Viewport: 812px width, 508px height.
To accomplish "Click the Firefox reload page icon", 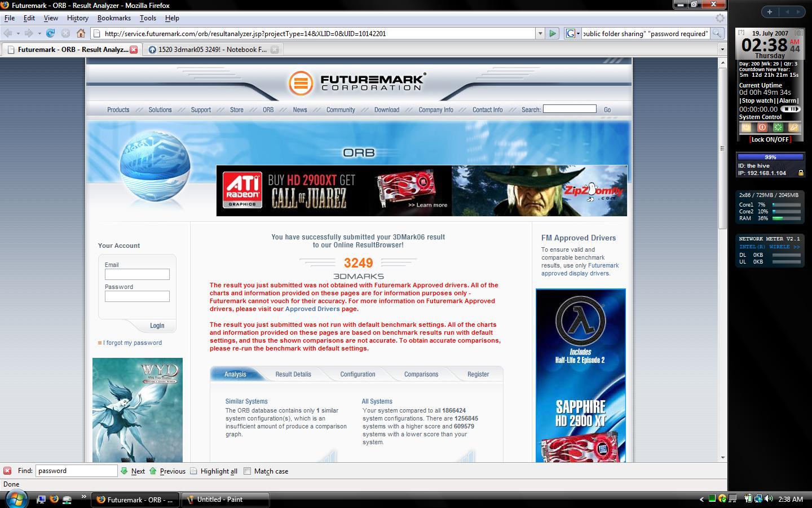I will click(x=50, y=33).
